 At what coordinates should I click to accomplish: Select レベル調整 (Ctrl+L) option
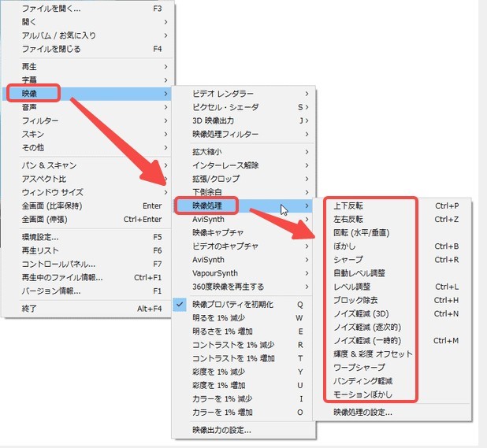[392, 287]
